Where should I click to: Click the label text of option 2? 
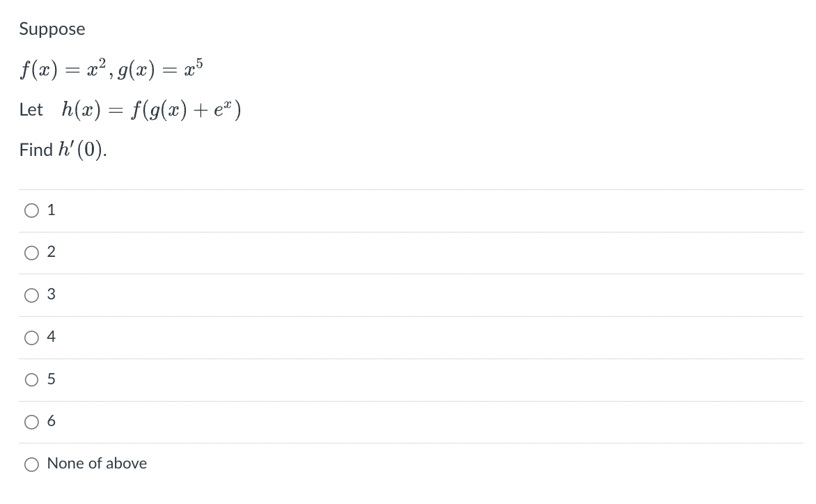(50, 253)
